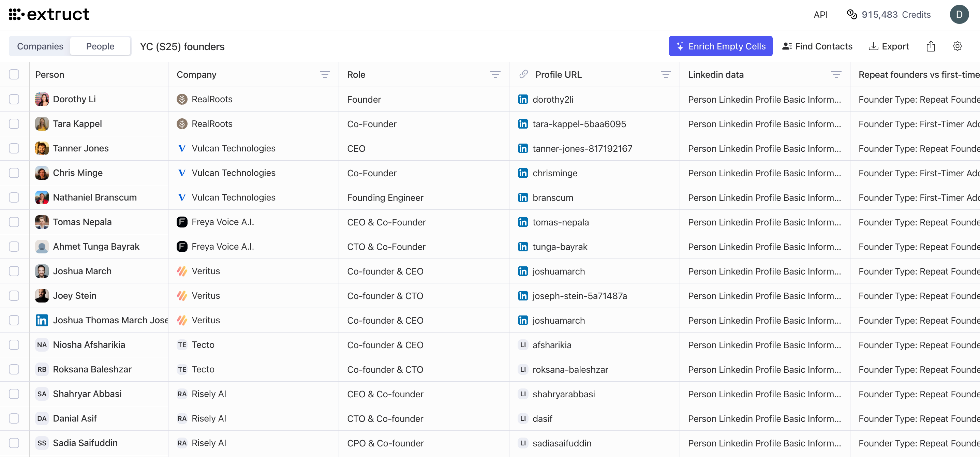Click the Freya Voice A.I. logo

(x=182, y=222)
